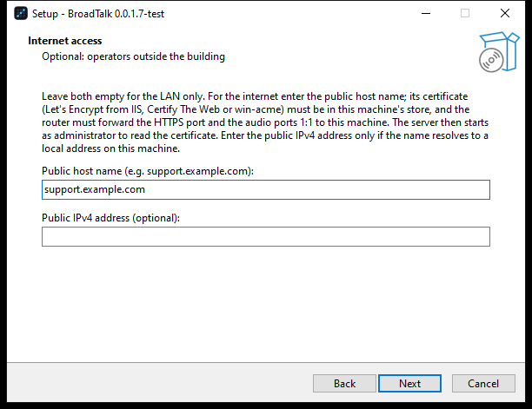Go Back to the previous setup page
The image size is (532, 409).
coord(344,383)
